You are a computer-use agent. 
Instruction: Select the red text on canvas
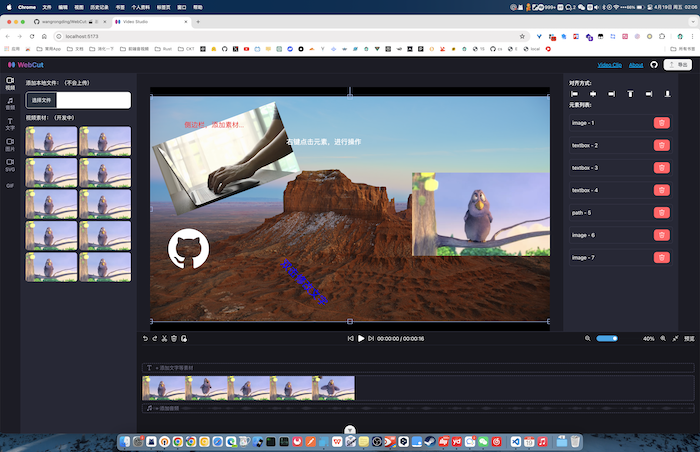pyautogui.click(x=214, y=125)
